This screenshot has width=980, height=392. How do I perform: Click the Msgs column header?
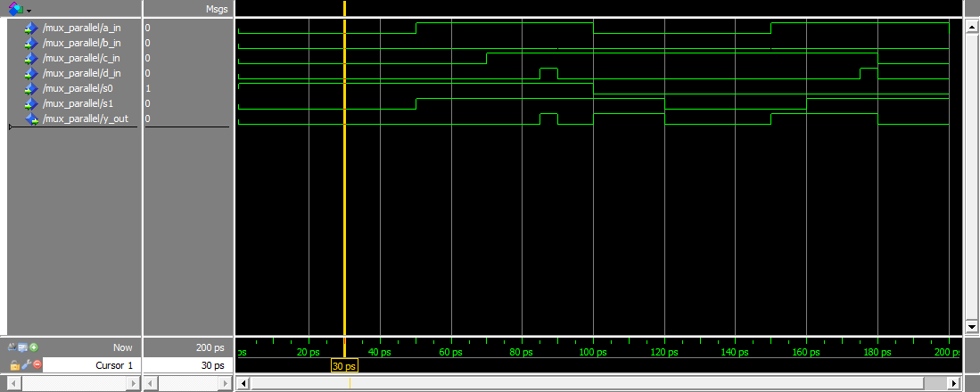[217, 9]
